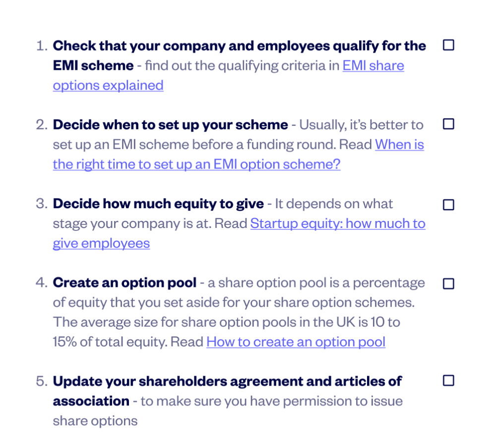The width and height of the screenshot is (496, 448).
Task: Click the 'Decide when to set up your scheme' heading
Action: [x=169, y=124]
